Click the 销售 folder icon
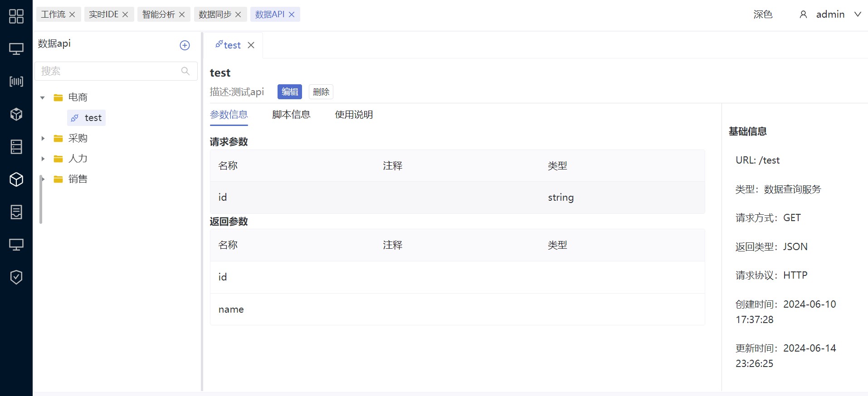This screenshot has height=396, width=868. click(58, 179)
